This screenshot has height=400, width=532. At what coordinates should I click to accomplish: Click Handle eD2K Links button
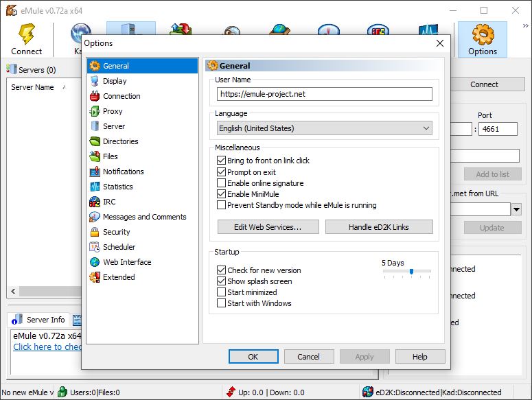tap(379, 227)
